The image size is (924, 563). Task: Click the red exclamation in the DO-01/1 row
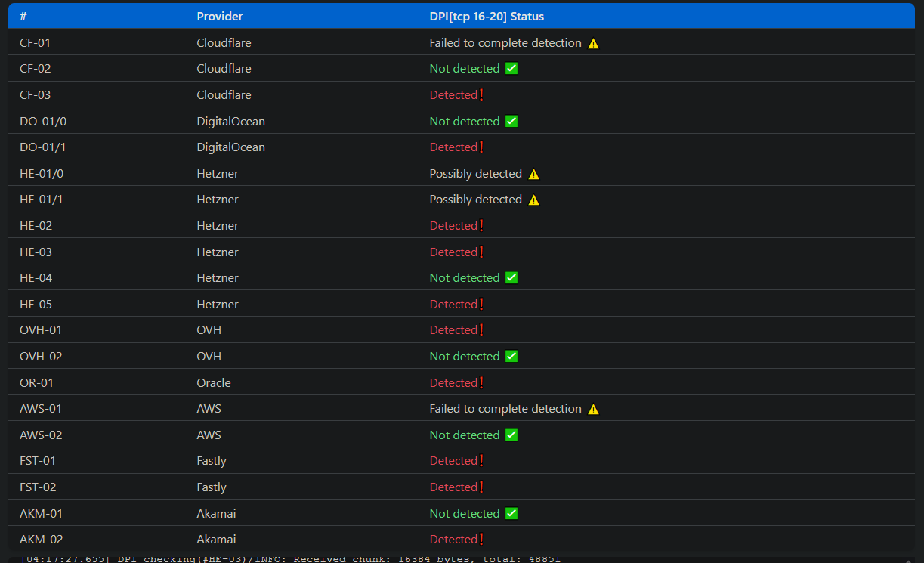[481, 147]
